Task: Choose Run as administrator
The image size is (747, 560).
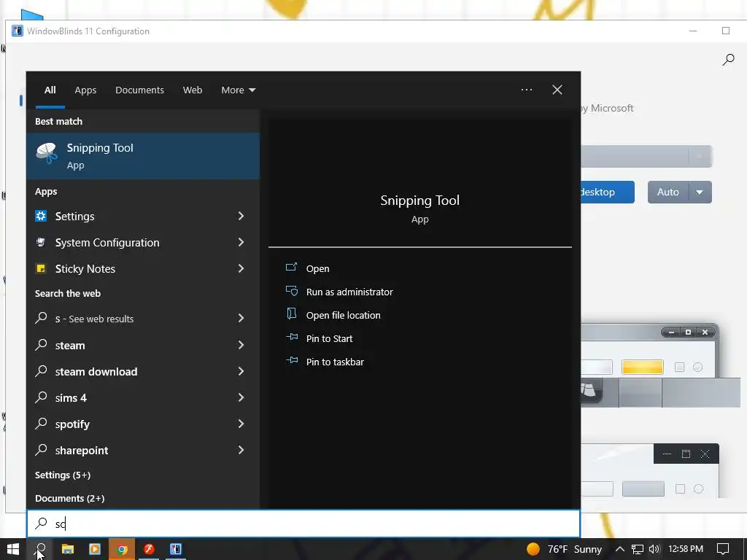Action: (x=349, y=292)
